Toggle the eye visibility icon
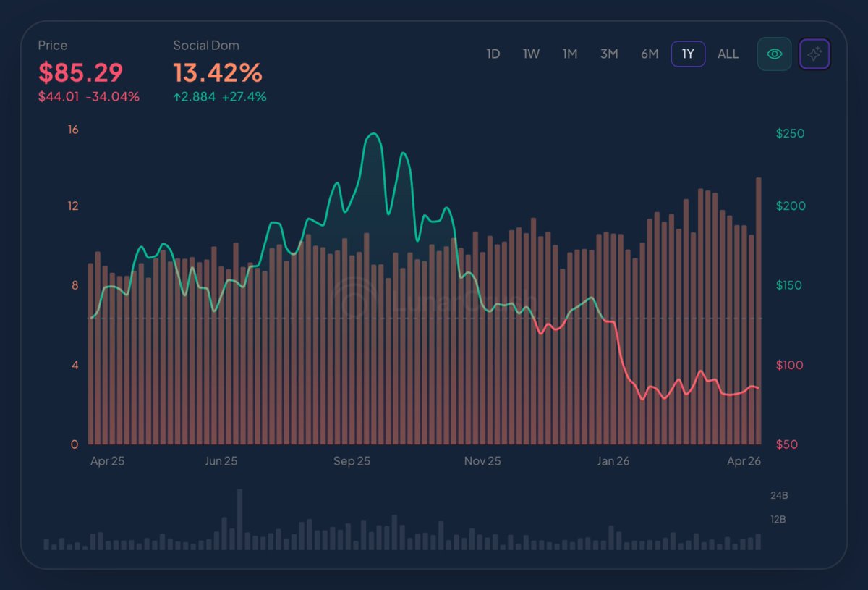The width and height of the screenshot is (868, 590). pyautogui.click(x=774, y=54)
